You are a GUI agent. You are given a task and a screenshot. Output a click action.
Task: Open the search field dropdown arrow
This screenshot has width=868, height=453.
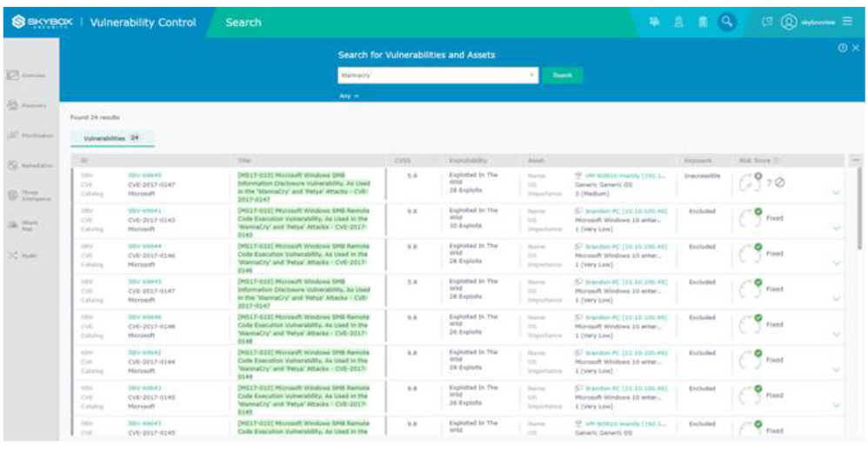532,76
